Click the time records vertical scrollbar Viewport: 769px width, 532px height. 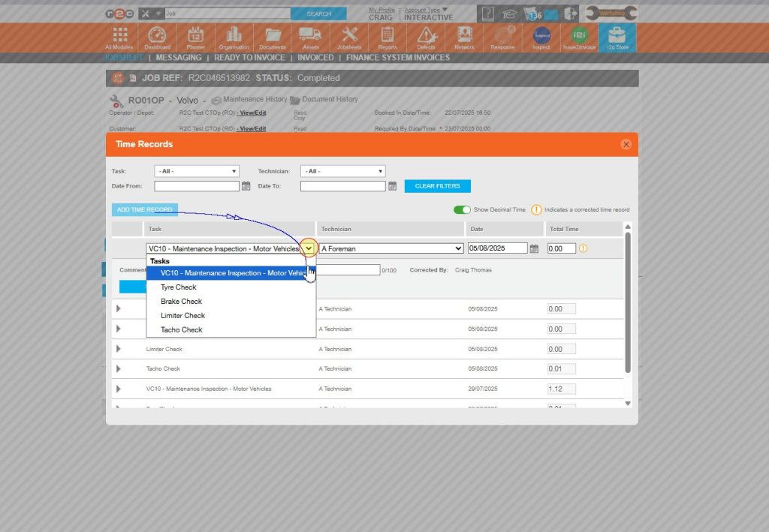628,302
